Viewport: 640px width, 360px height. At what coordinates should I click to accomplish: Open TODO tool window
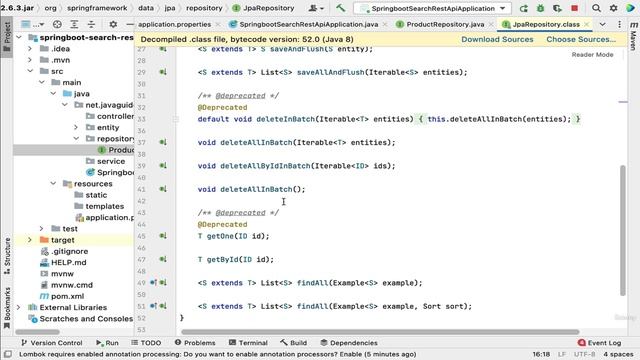[146, 343]
